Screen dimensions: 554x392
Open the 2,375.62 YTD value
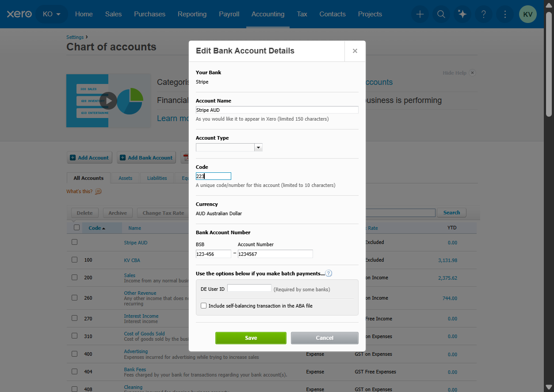(x=447, y=278)
